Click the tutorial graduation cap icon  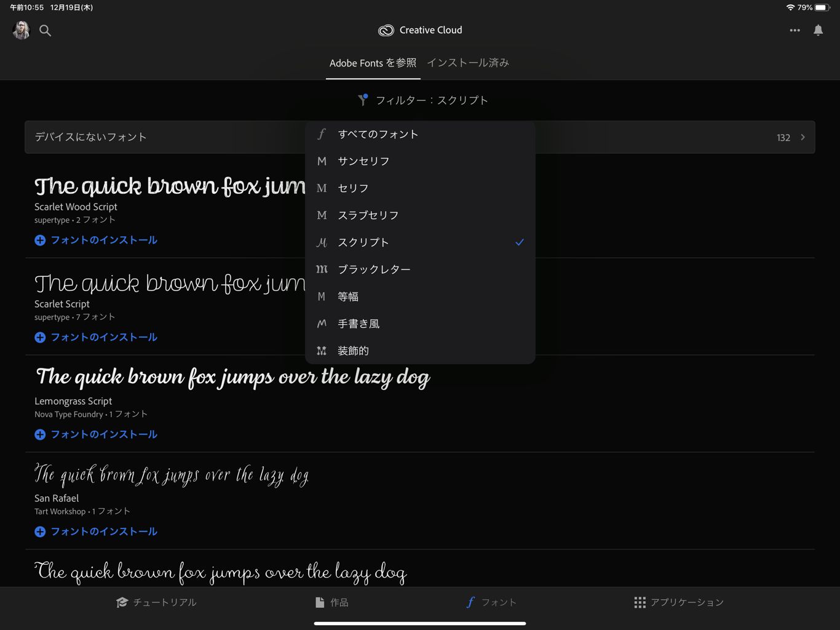[x=122, y=602]
